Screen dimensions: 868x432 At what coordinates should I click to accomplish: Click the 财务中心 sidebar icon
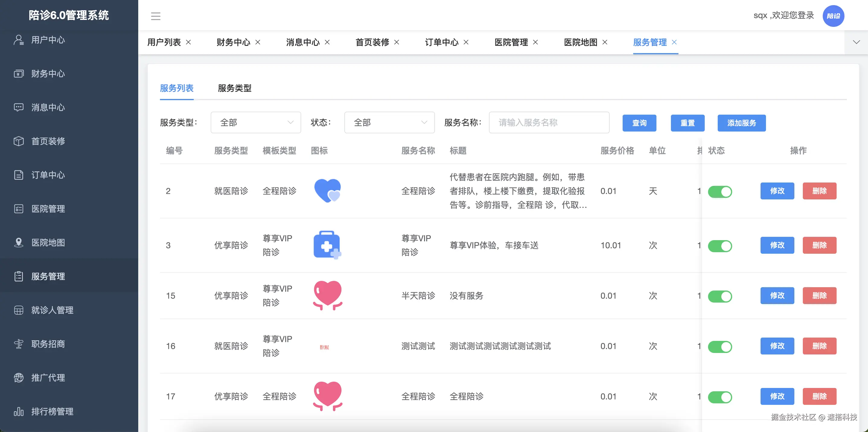[18, 73]
